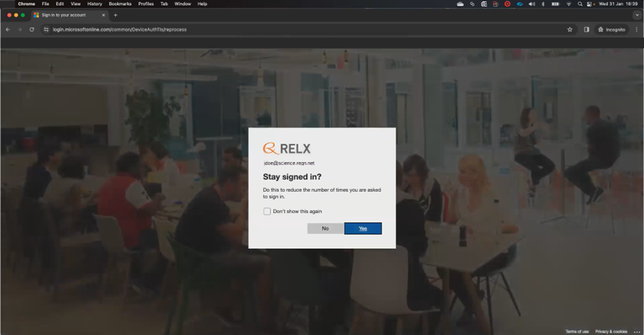Viewport: 644px width, 335px height.
Task: Click the blue cloud menu bar icon
Action: point(519,3)
